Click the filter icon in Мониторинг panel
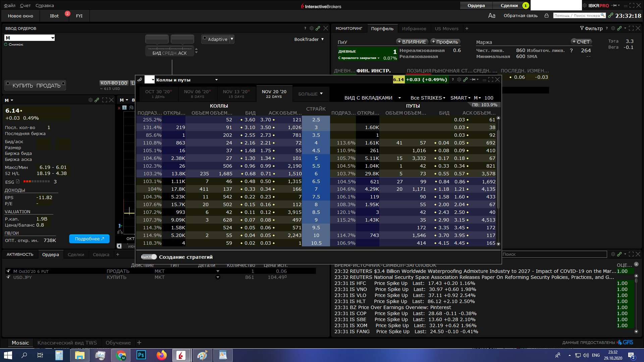Screen dimensions: 644x362 coord(583,28)
